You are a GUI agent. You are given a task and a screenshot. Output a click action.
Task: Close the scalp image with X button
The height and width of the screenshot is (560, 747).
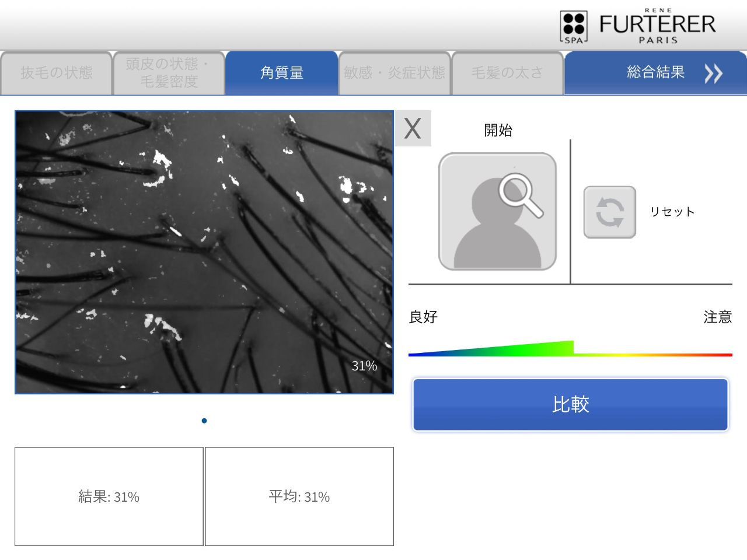pos(413,128)
